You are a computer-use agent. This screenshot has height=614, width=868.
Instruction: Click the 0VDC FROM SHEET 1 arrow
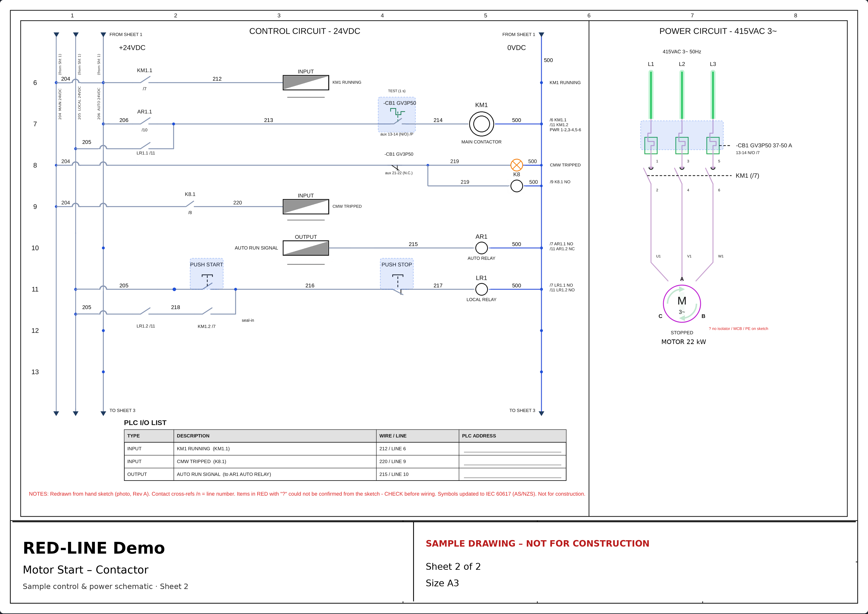click(x=541, y=35)
